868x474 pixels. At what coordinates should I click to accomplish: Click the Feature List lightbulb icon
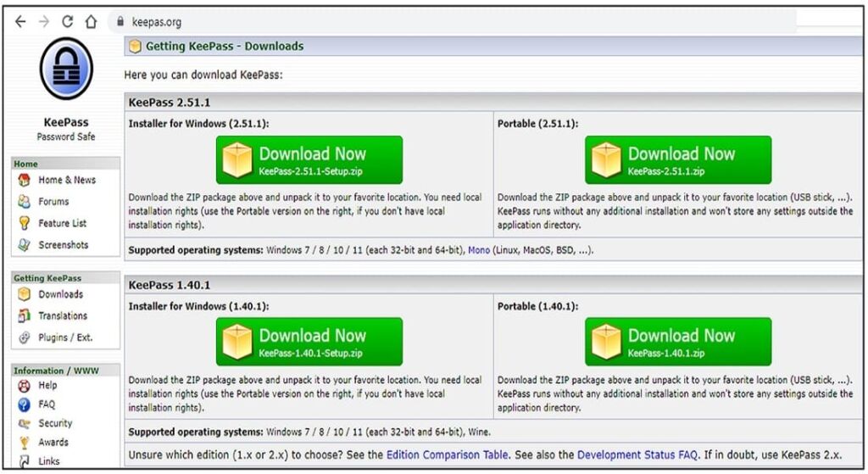pyautogui.click(x=25, y=224)
